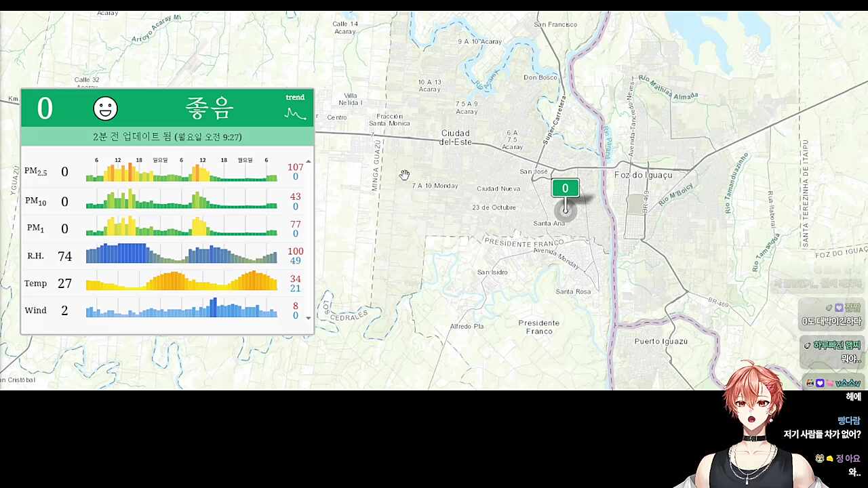Click the gray station pin below marker
Screen dimensions: 868x488
pyautogui.click(x=565, y=211)
